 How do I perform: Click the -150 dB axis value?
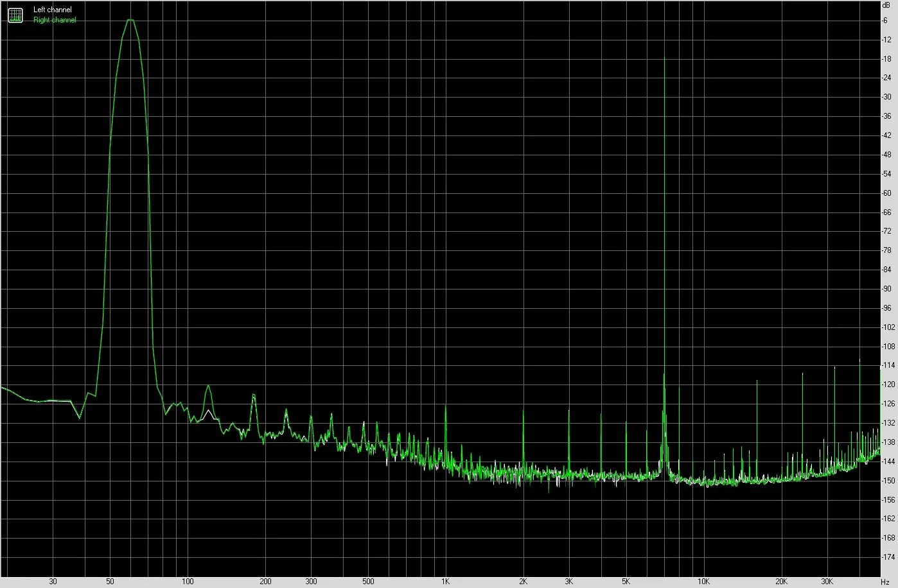tap(888, 481)
